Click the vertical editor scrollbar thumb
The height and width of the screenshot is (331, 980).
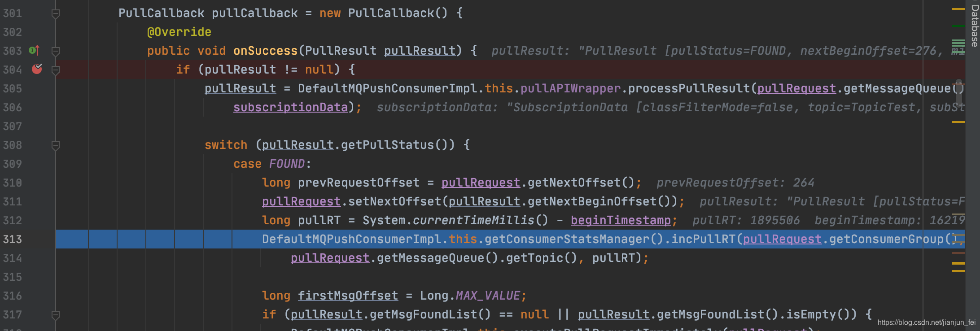959,92
